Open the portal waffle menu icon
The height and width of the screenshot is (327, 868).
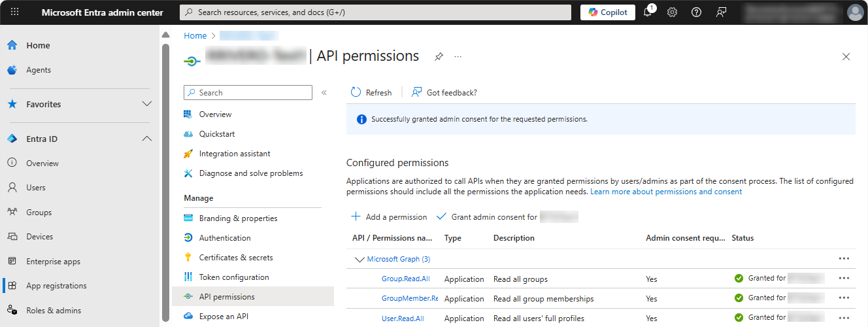[x=15, y=12]
